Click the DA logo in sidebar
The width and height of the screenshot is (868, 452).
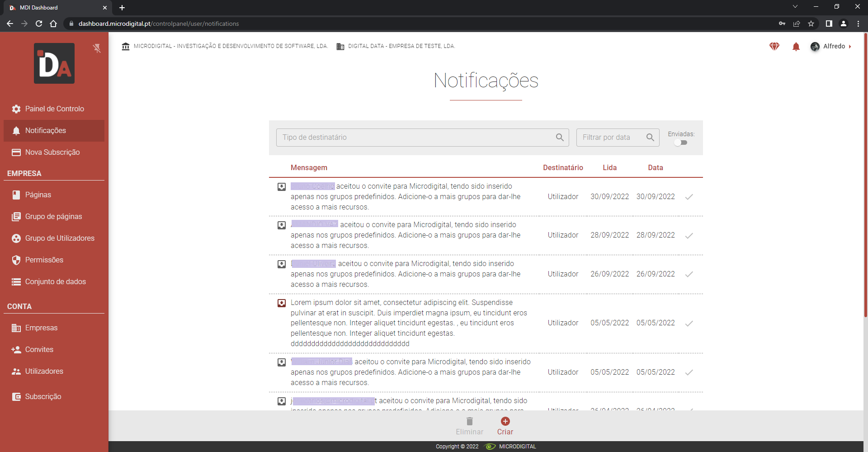(x=54, y=63)
